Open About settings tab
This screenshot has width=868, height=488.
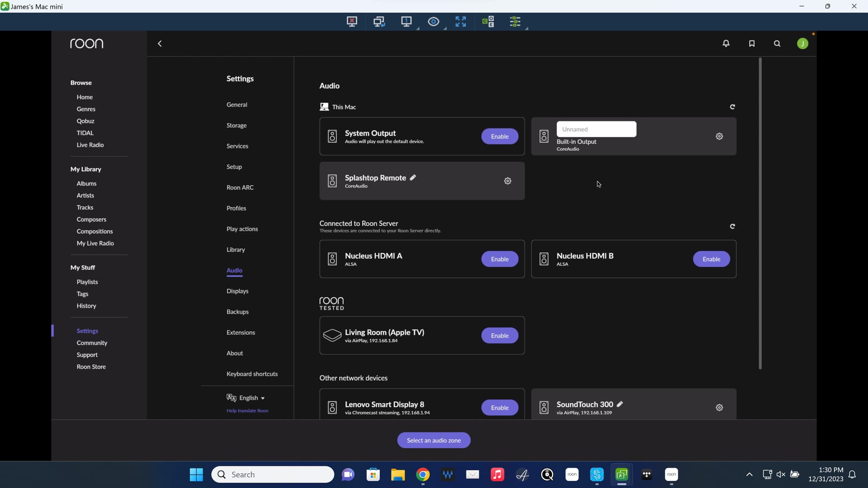click(x=235, y=353)
